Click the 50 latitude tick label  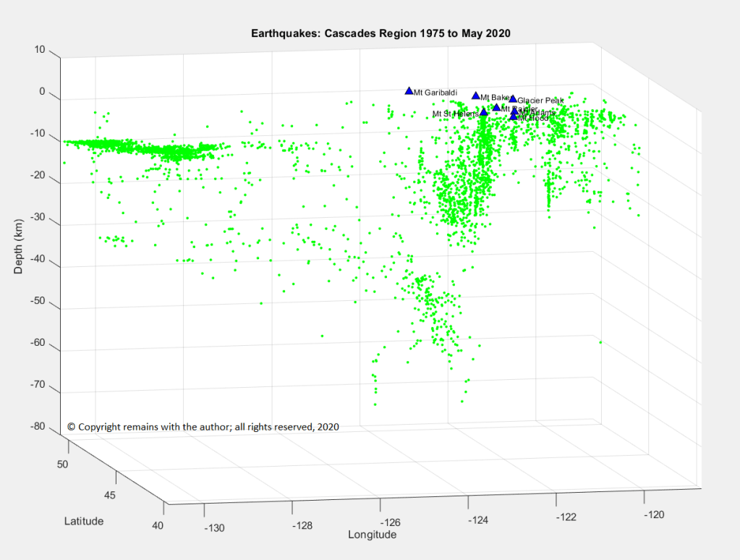coord(63,464)
